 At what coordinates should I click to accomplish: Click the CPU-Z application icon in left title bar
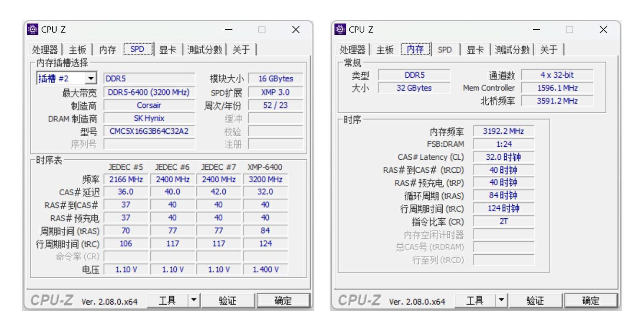pos(32,29)
